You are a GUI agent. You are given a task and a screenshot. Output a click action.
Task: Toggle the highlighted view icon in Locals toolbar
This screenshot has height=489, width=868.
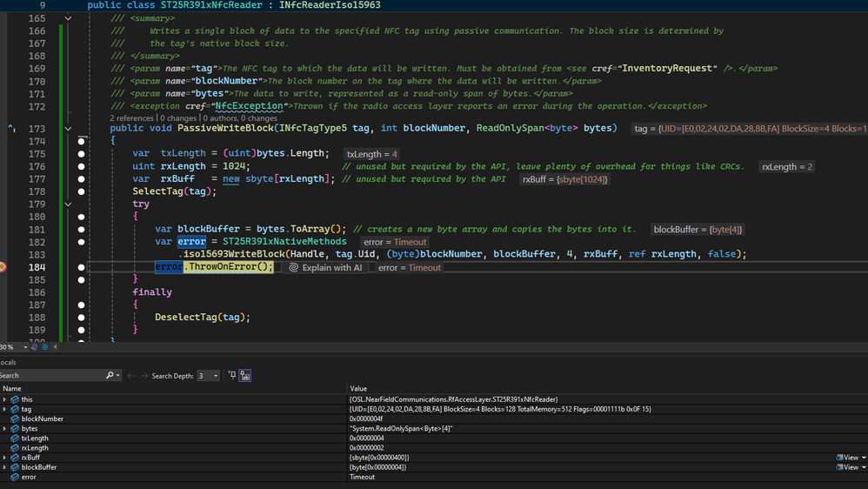click(x=245, y=376)
